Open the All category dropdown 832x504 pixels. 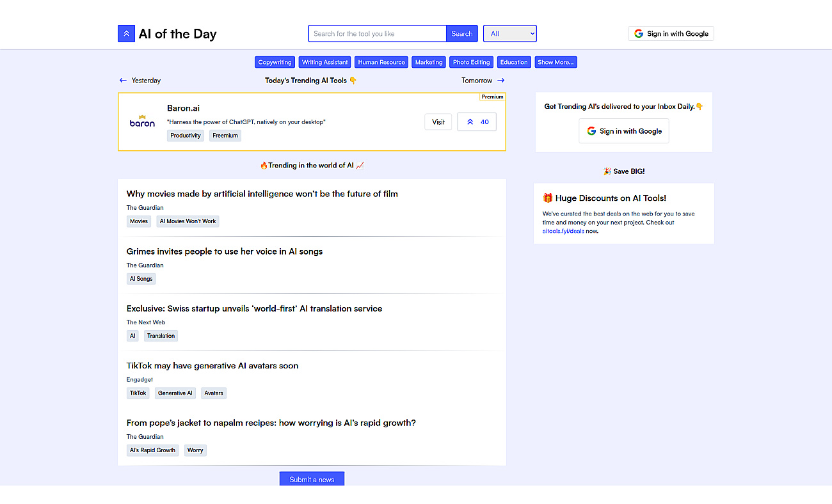[510, 34]
